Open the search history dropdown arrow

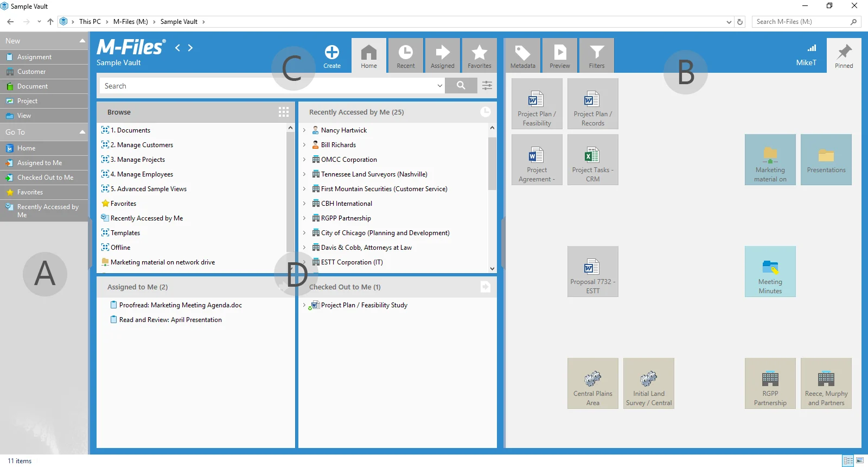point(439,86)
